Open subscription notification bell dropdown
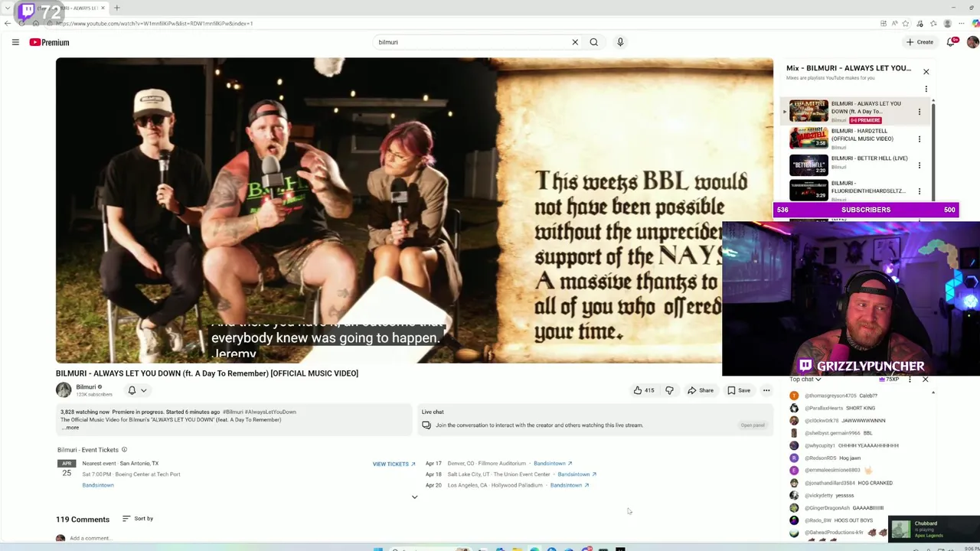Viewport: 980px width, 551px height. (137, 390)
